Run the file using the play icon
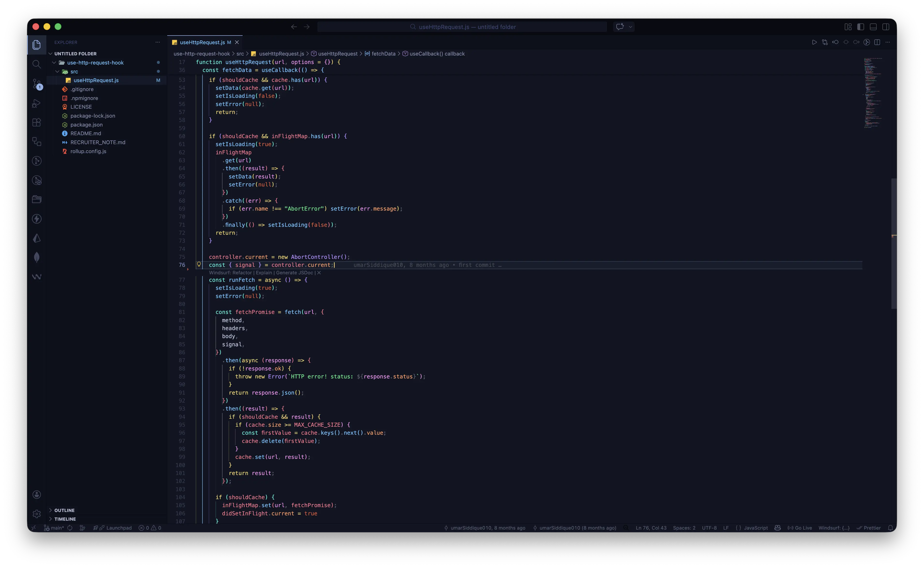 pos(815,42)
